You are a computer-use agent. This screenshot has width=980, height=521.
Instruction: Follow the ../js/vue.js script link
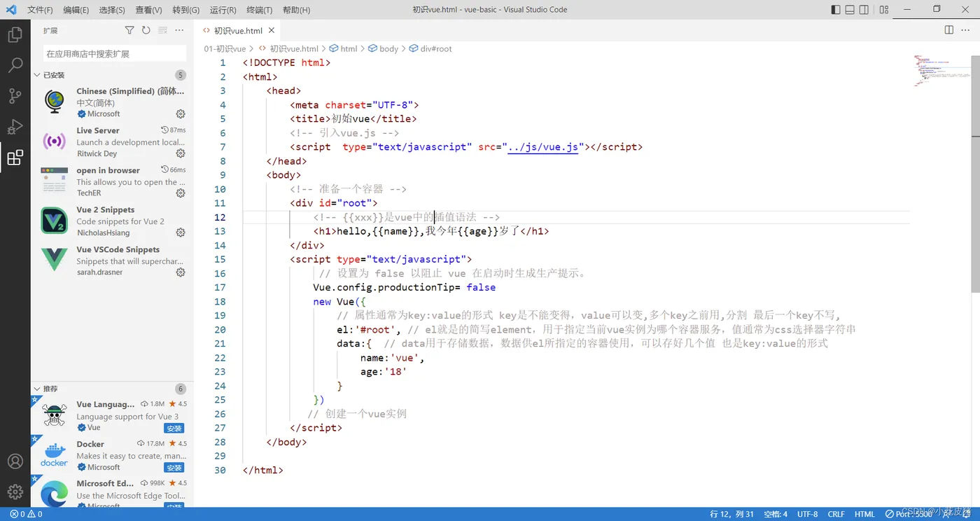[542, 147]
